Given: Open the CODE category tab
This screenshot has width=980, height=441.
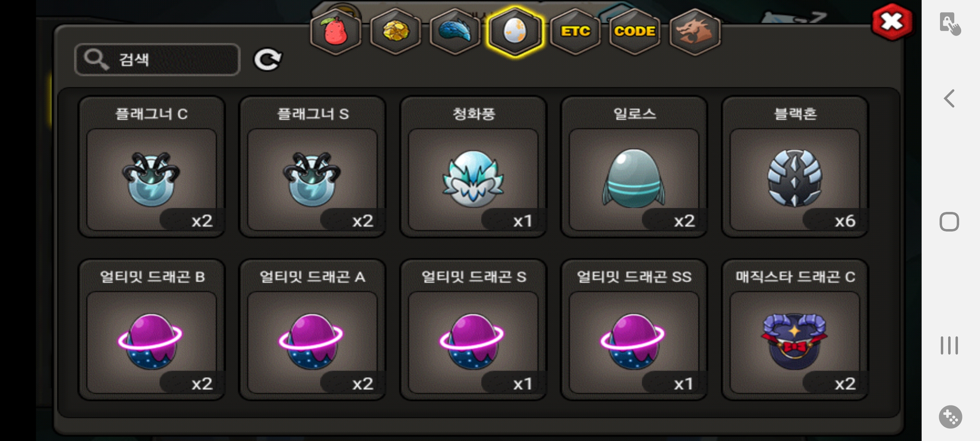Looking at the screenshot, I should 635,31.
